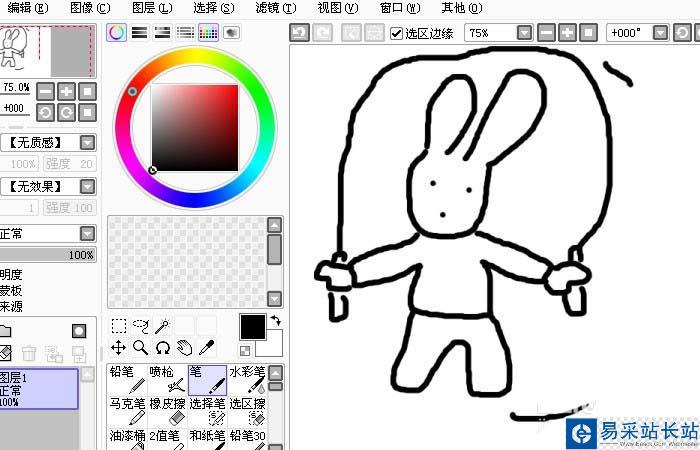Screen dimensions: 700x450
Task: Toggle the color mixer panel button
Action: (185, 33)
